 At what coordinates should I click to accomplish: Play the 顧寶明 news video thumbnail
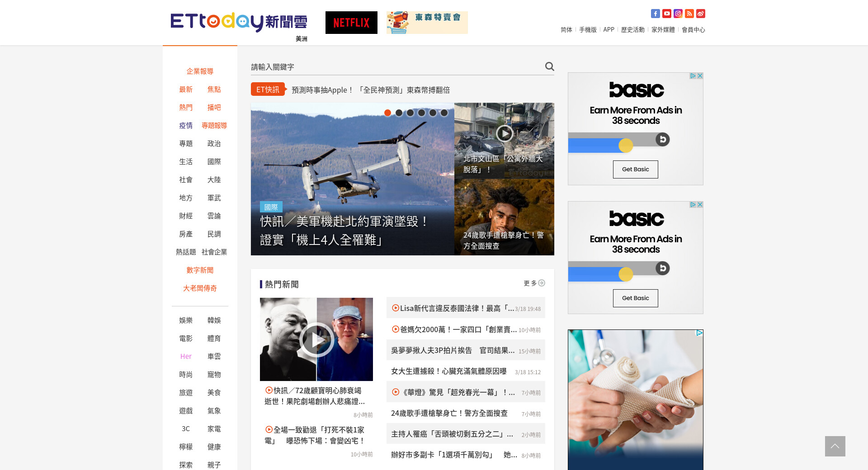(x=316, y=339)
